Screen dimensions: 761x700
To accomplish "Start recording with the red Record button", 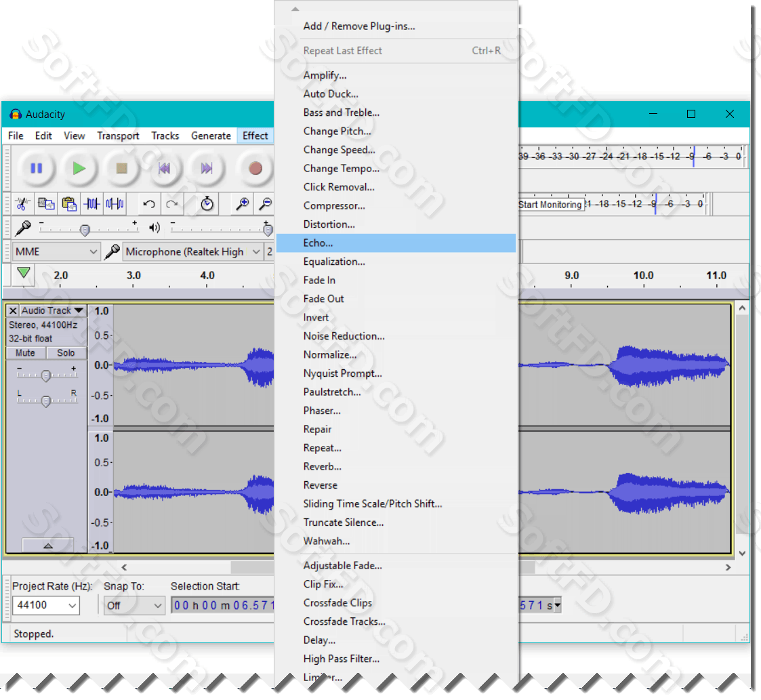I will [x=255, y=169].
